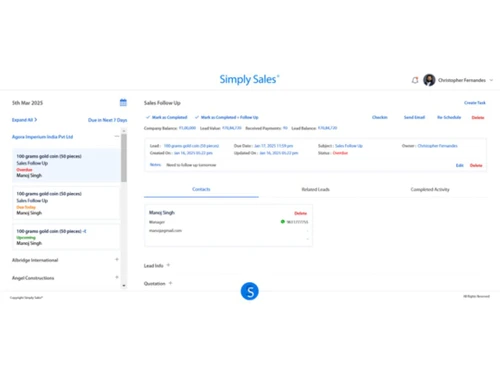Click the manoj@gmail.com email address
Screen dimensions: 500x375
(x=165, y=231)
